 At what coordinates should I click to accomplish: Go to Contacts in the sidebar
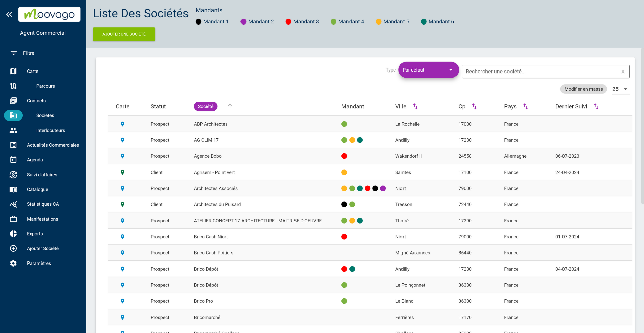coord(36,101)
